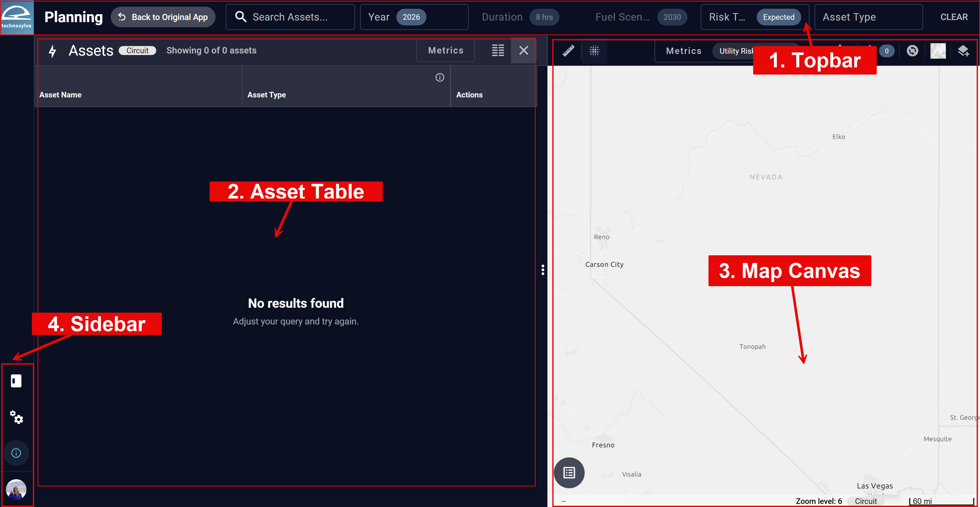Screen dimensions: 980x507
Task: Close the Assets panel
Action: [x=524, y=50]
